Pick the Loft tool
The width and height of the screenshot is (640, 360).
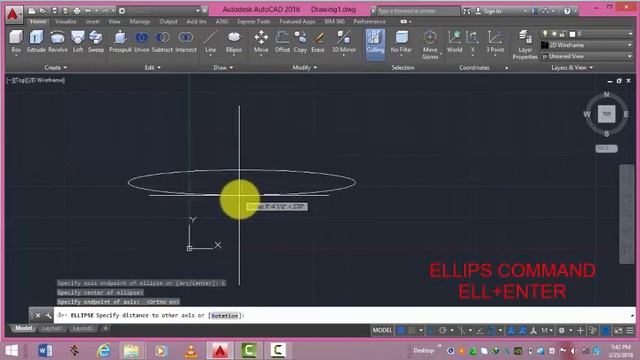click(78, 42)
